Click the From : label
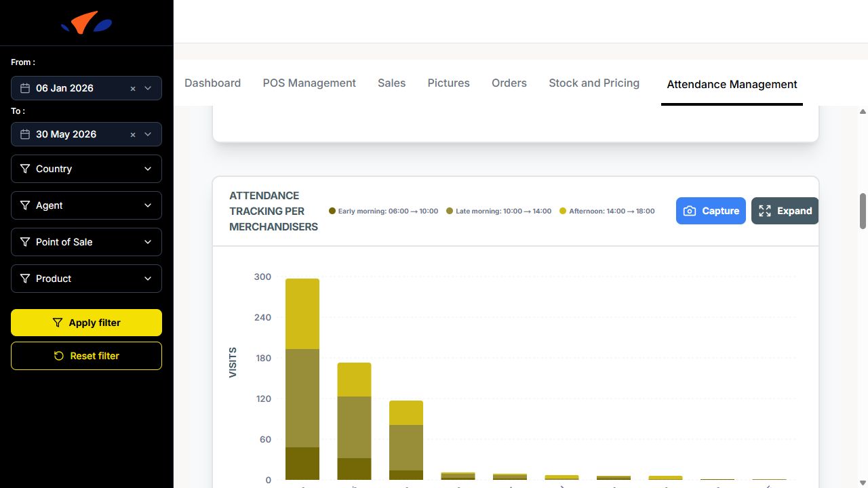Image resolution: width=868 pixels, height=488 pixels. pos(23,62)
